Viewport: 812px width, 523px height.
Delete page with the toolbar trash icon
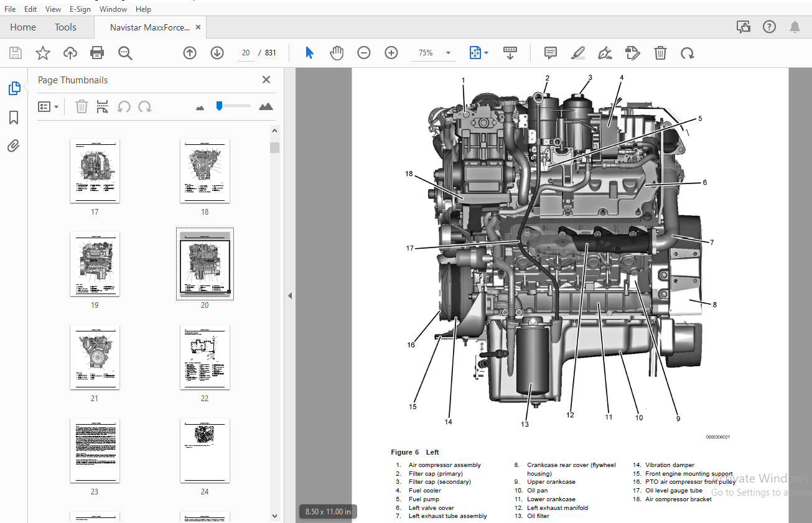click(660, 53)
